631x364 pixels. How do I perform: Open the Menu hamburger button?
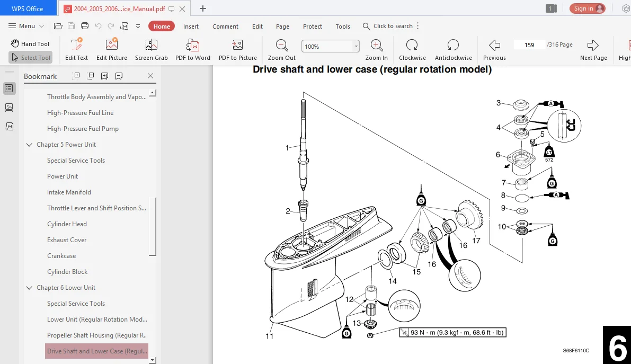pos(26,26)
